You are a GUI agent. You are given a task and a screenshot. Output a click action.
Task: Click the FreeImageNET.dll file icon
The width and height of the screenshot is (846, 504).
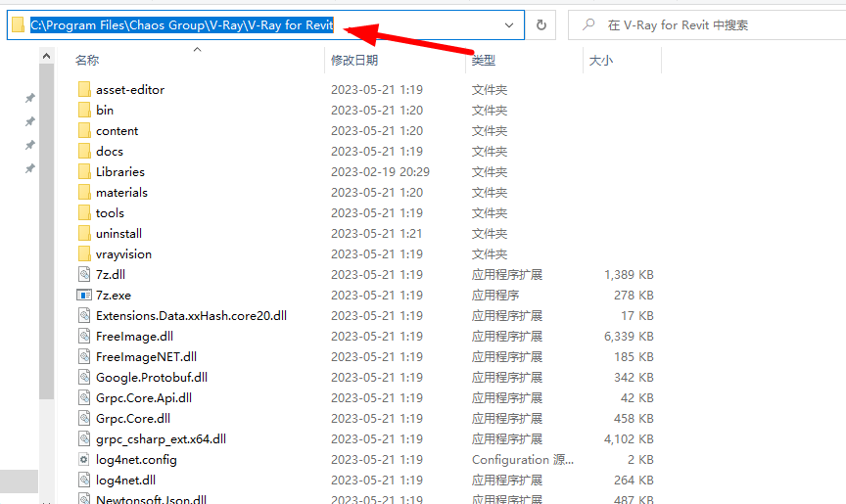coord(84,356)
